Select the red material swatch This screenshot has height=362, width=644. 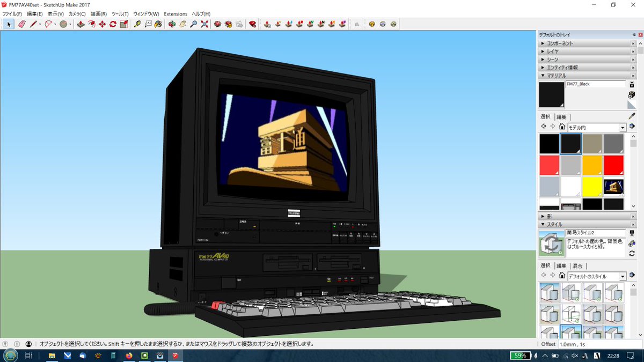pyautogui.click(x=613, y=165)
